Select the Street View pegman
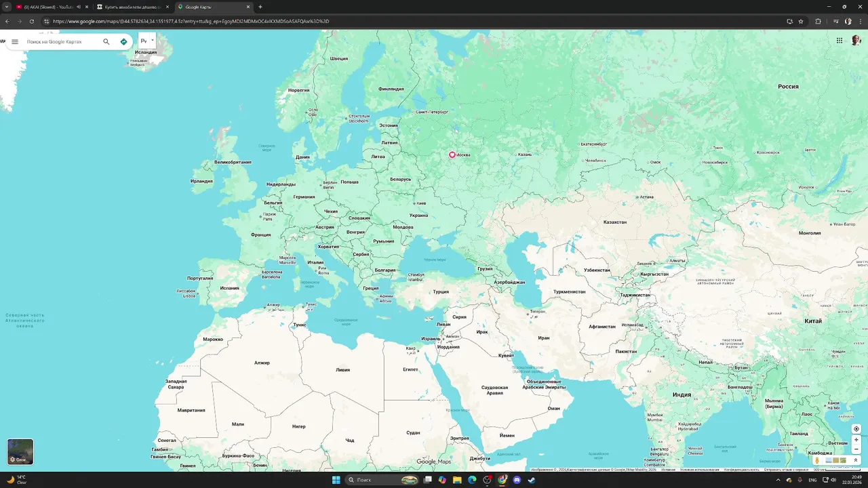Screen dimensions: 868x488 click(817, 460)
